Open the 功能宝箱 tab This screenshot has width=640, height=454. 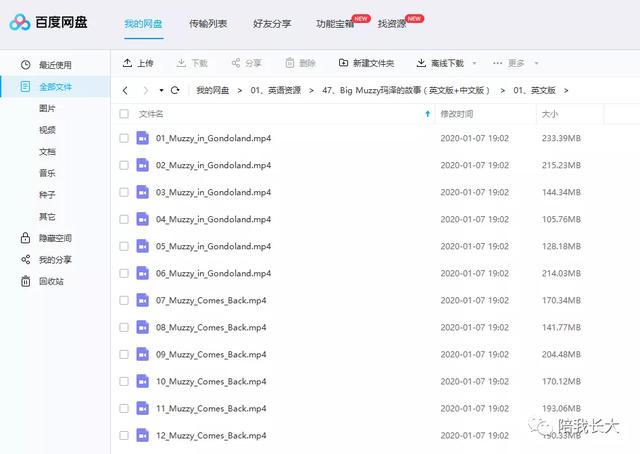point(335,24)
